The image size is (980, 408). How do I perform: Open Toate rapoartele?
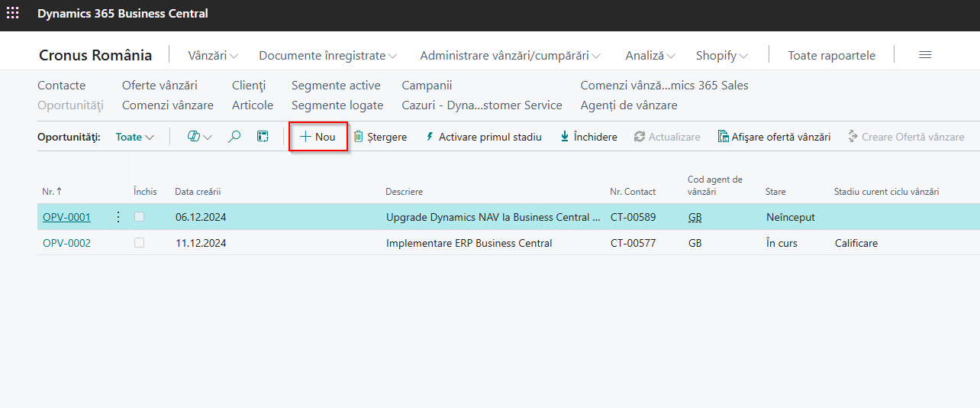[x=832, y=55]
